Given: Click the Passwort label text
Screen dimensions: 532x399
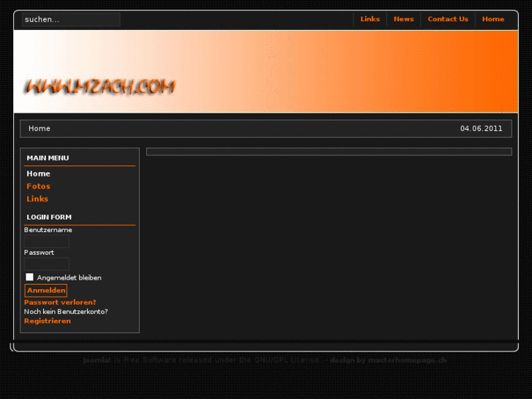Looking at the screenshot, I should 39,253.
